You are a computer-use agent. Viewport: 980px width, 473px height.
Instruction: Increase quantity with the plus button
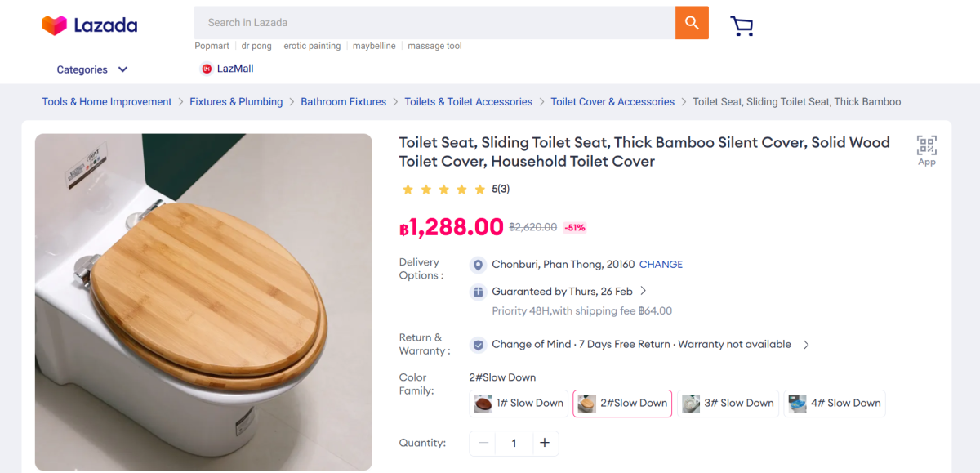(x=545, y=443)
